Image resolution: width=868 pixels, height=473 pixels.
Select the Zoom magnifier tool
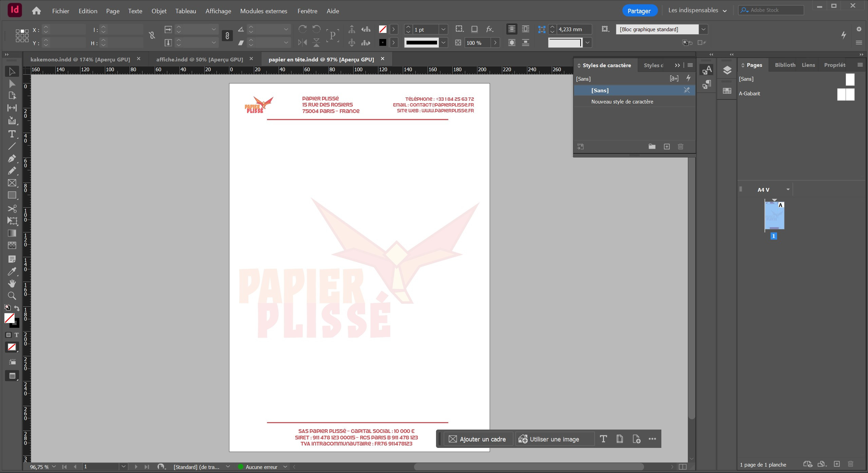tap(12, 296)
